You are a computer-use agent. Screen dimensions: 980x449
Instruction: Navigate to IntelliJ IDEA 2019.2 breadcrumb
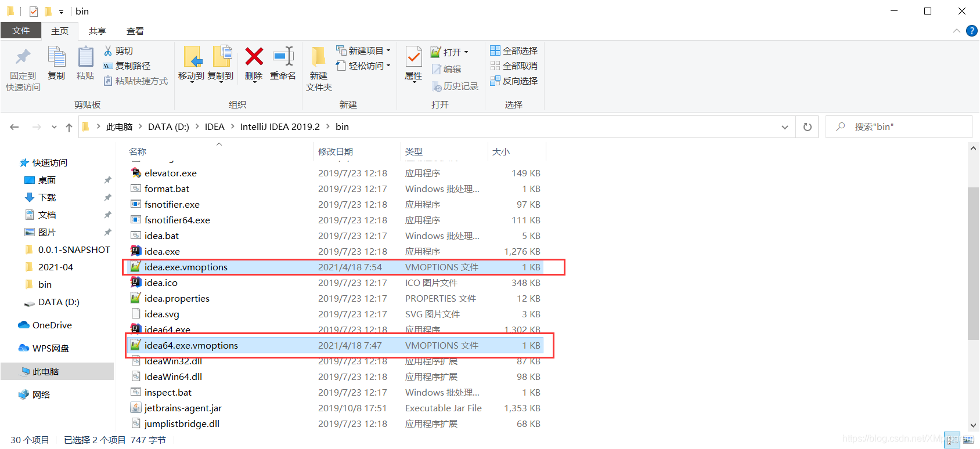coord(280,126)
